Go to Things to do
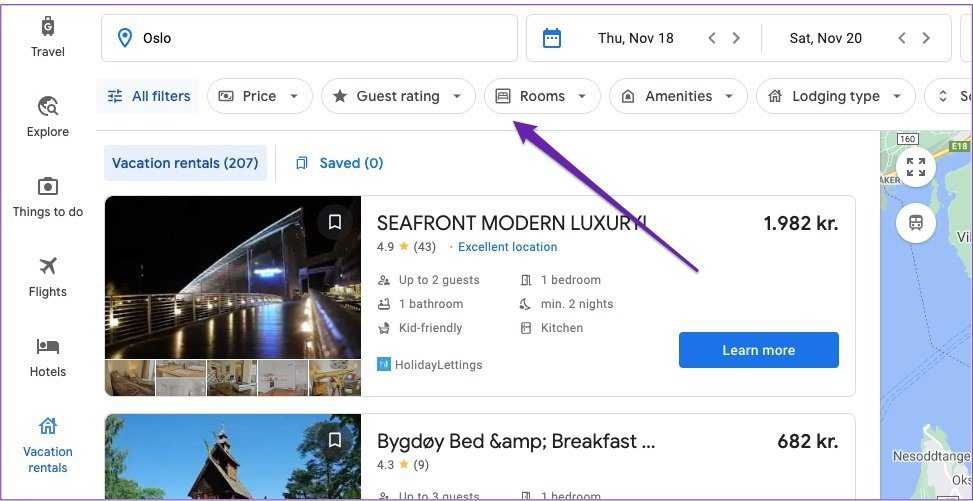Screen dimensions: 973x501 click(x=47, y=197)
